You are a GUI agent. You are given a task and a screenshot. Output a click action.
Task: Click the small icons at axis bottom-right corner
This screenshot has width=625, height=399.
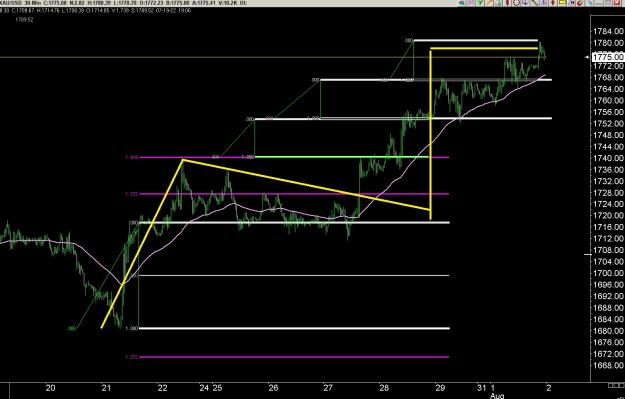tap(616, 385)
